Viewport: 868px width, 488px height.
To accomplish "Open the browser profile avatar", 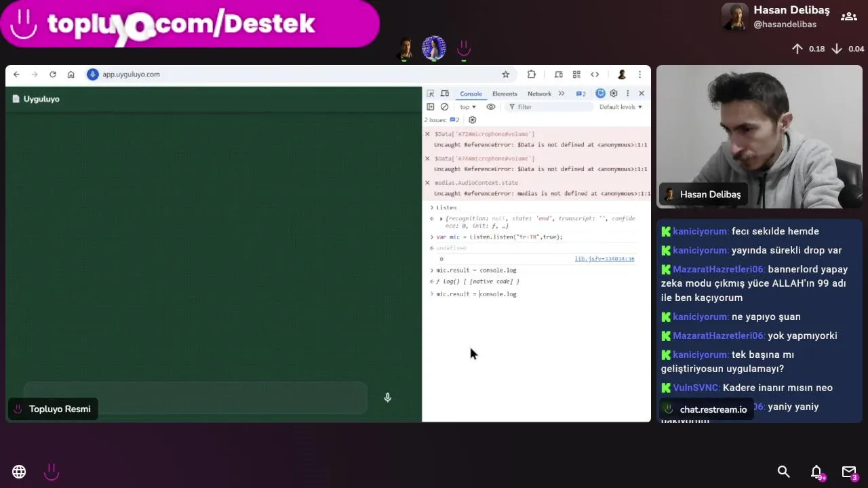I will (x=621, y=75).
